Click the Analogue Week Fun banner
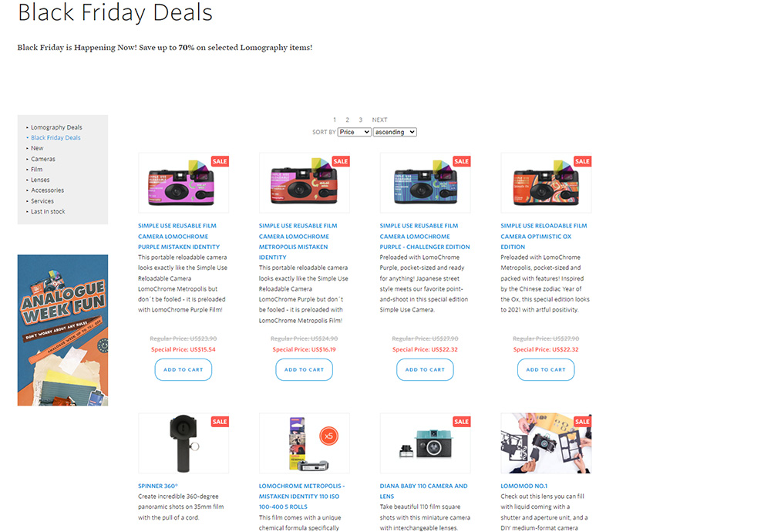 pos(63,330)
